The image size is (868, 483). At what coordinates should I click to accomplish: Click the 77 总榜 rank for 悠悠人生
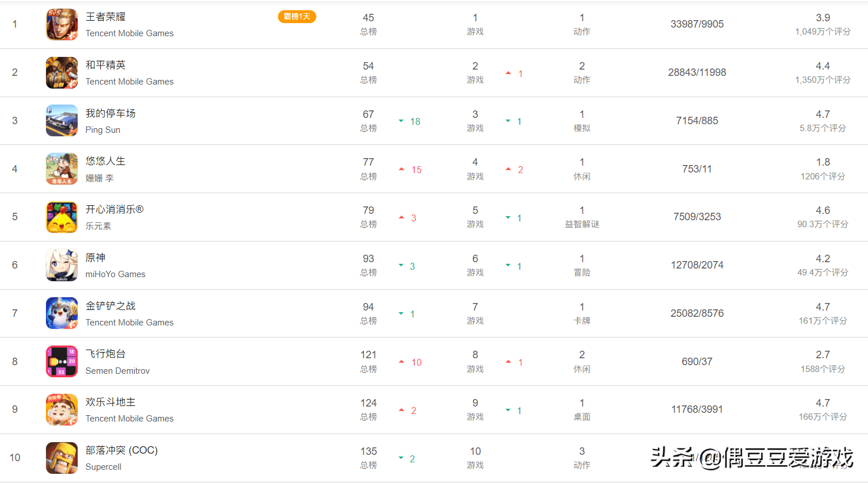tap(369, 169)
